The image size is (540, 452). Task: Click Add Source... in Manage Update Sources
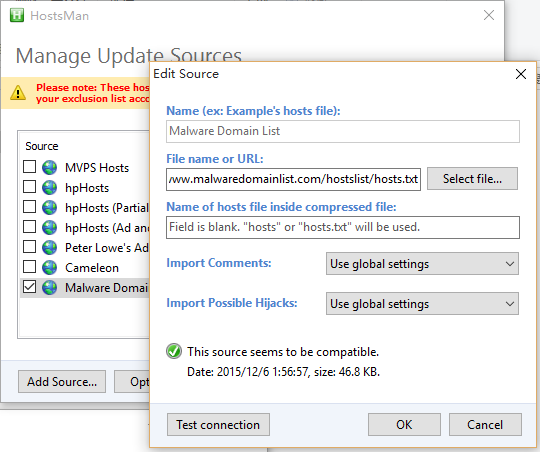[62, 382]
